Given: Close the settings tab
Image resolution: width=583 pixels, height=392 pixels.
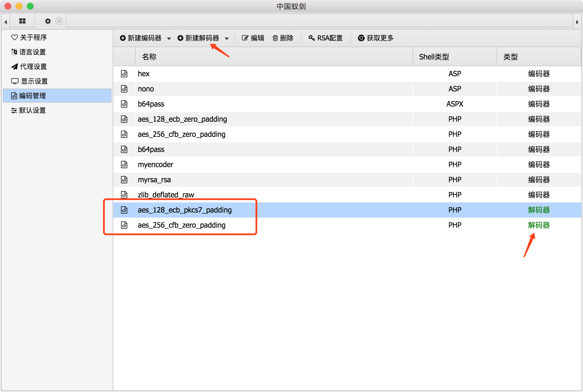Looking at the screenshot, I should 59,21.
